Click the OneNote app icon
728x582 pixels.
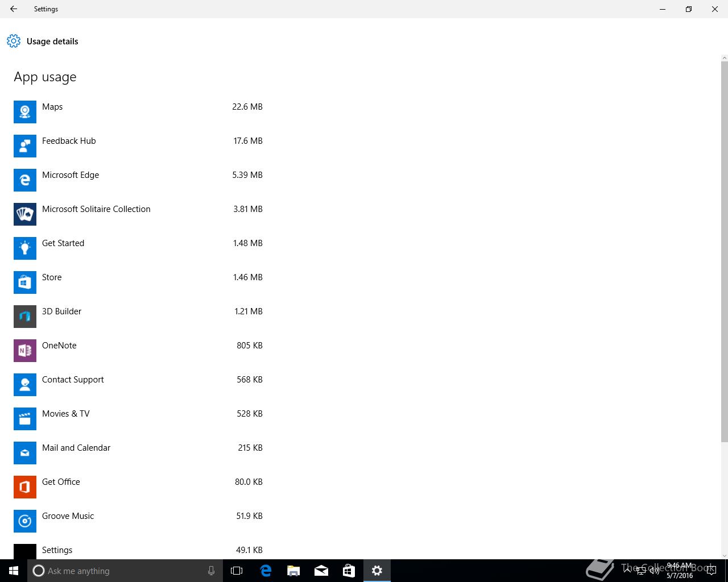[x=25, y=351]
